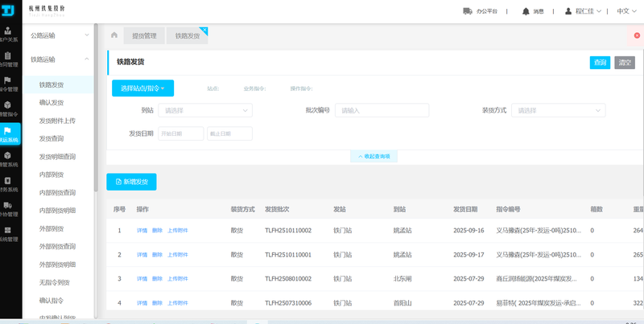644x324 pixels.
Task: Click the 新增发货 button
Action: 131,182
